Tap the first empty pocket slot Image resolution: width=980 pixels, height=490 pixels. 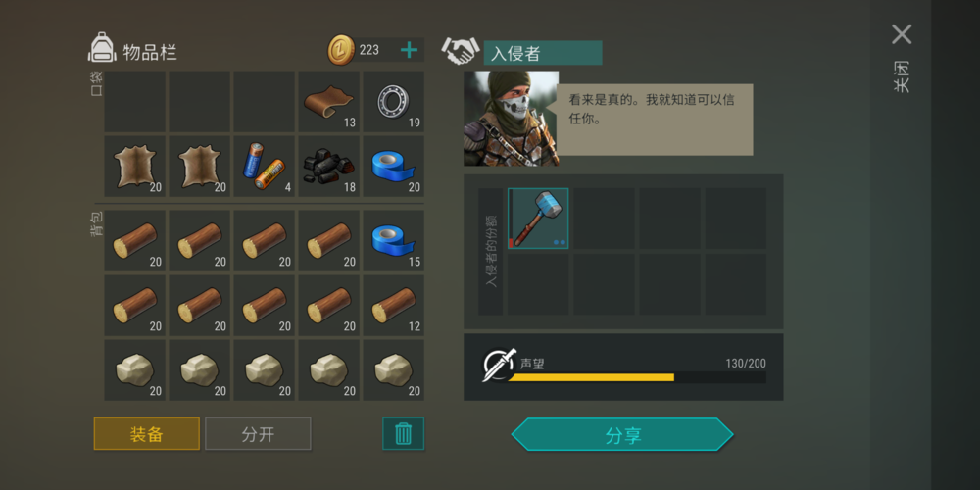134,101
